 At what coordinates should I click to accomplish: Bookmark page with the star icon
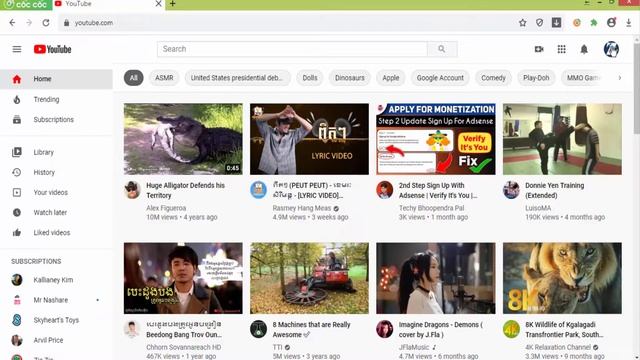click(522, 23)
